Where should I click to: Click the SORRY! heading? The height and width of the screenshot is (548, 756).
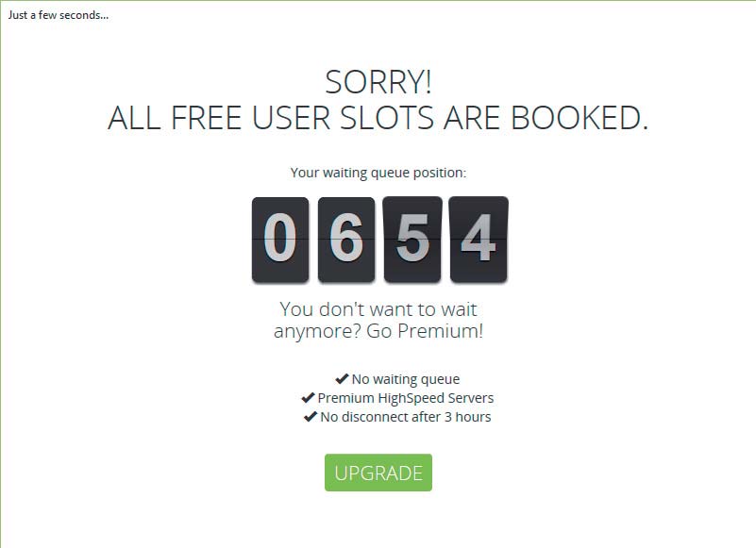click(x=378, y=82)
